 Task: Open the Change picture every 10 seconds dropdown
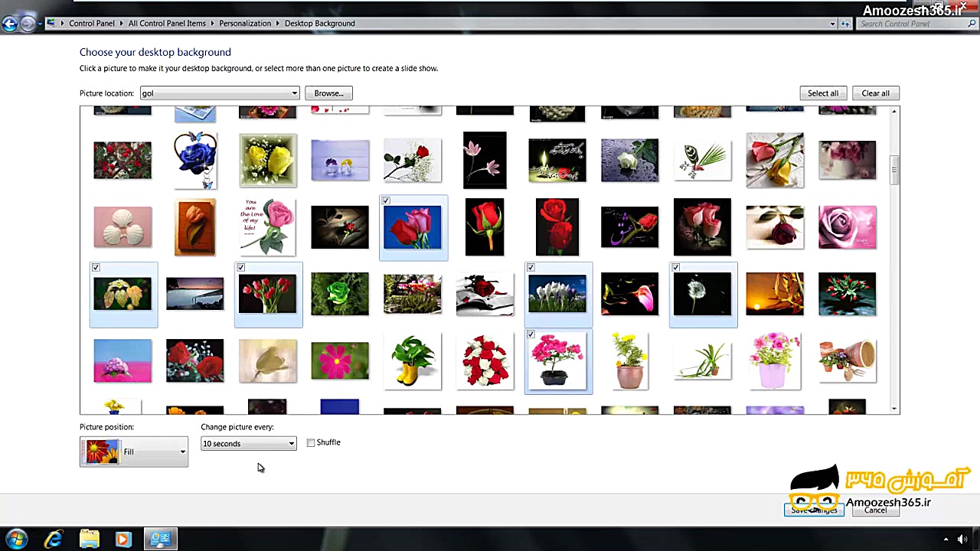click(x=248, y=444)
